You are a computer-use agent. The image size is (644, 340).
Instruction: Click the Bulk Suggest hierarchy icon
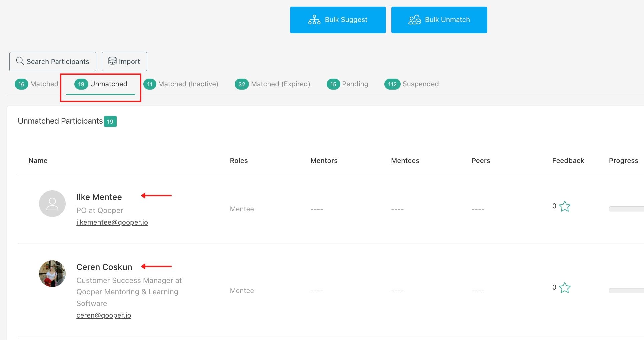314,20
